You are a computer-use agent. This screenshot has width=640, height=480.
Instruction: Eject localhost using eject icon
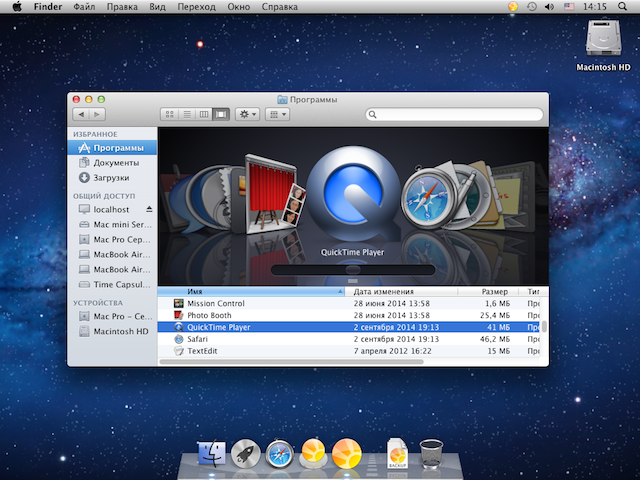tap(149, 209)
